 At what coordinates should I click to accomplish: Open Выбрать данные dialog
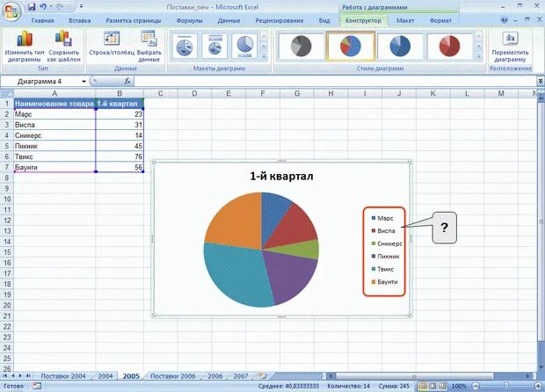pyautogui.click(x=149, y=47)
